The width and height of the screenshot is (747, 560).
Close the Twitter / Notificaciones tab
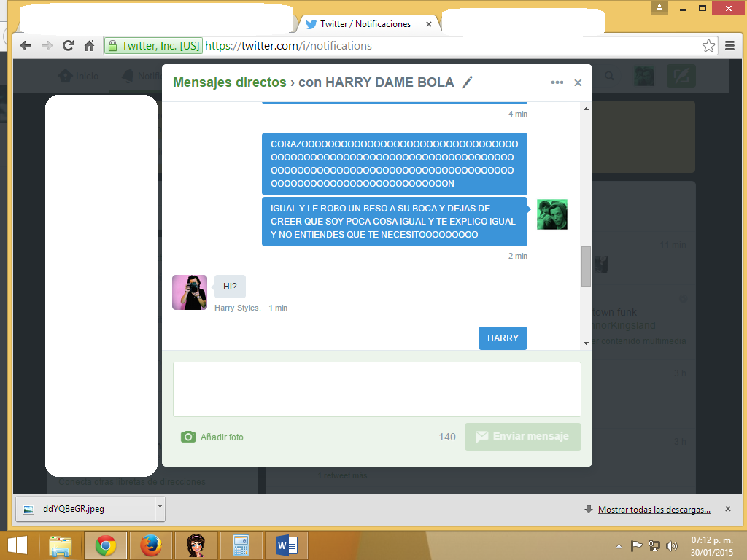[x=429, y=24]
